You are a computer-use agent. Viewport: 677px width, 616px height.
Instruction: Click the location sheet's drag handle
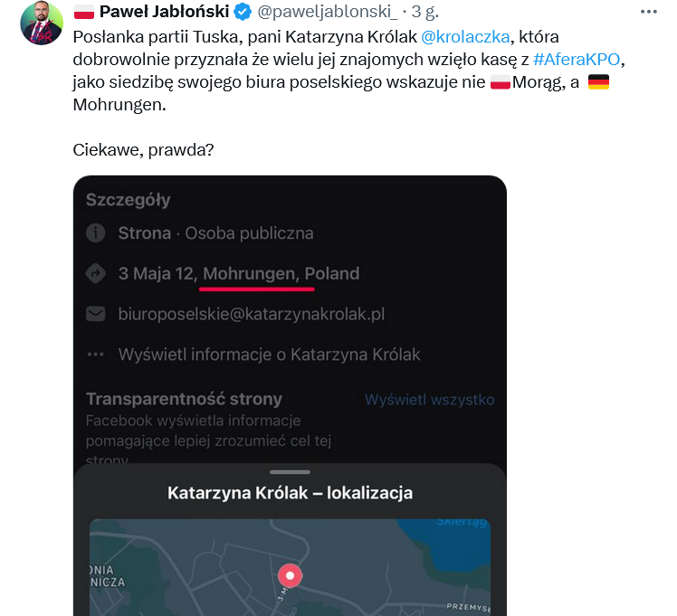(x=290, y=472)
